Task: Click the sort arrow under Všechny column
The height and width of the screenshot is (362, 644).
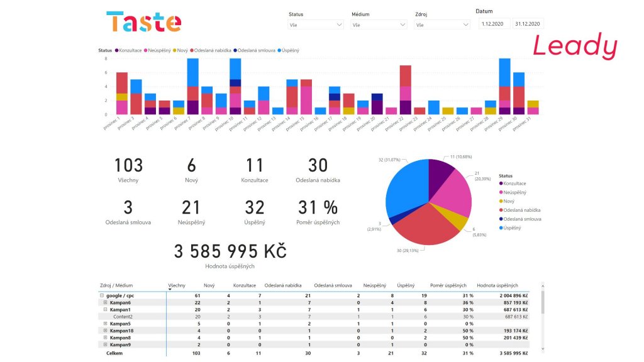Action: pyautogui.click(x=170, y=290)
